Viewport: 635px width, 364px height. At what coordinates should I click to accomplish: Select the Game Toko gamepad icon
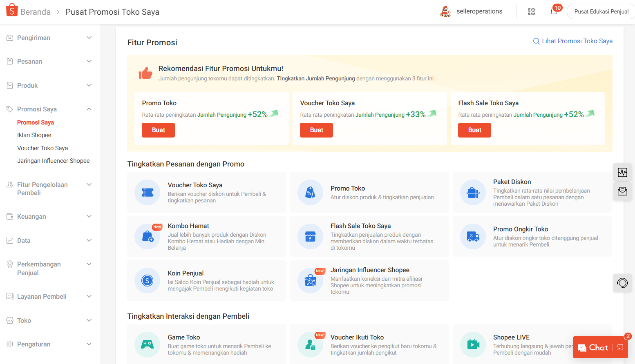pyautogui.click(x=147, y=344)
